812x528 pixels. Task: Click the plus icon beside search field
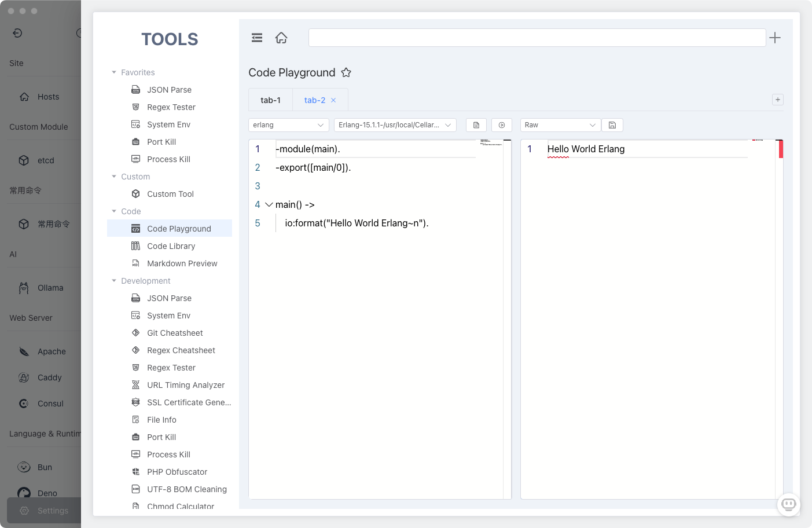tap(775, 38)
